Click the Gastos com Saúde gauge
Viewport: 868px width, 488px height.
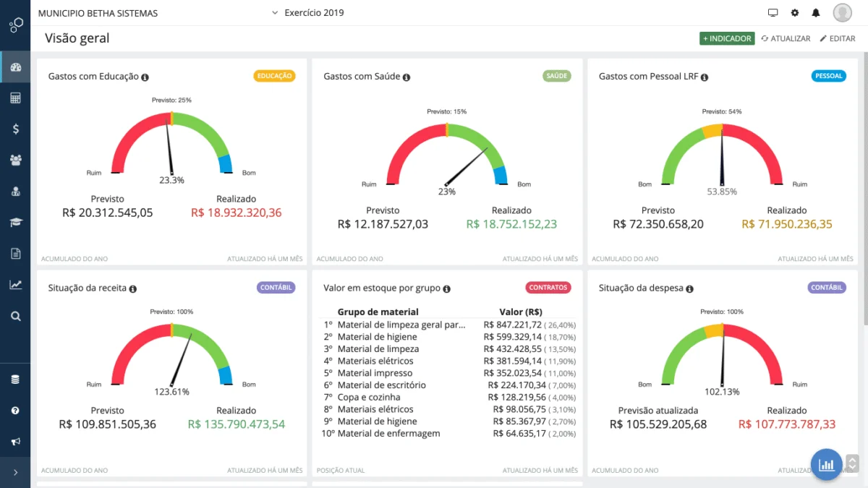click(x=447, y=155)
